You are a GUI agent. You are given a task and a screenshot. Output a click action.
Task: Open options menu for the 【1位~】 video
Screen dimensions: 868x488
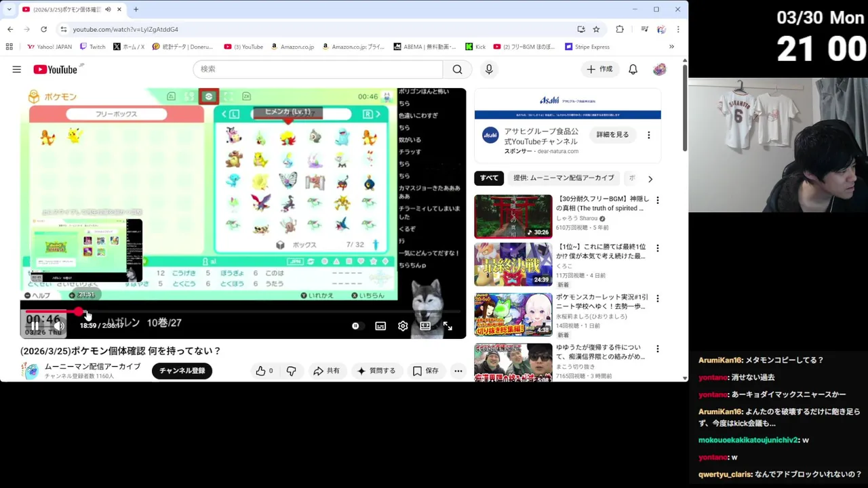click(657, 248)
